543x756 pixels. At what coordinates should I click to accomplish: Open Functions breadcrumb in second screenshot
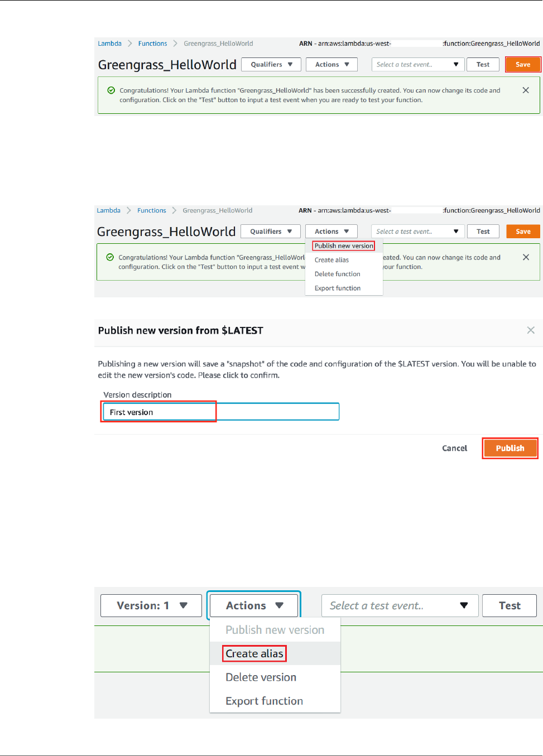pyautogui.click(x=152, y=210)
